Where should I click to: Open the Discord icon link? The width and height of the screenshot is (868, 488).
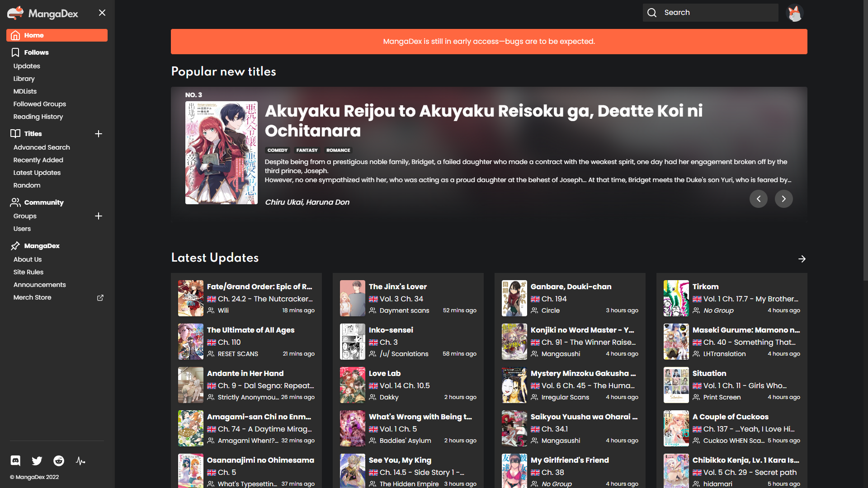15,460
